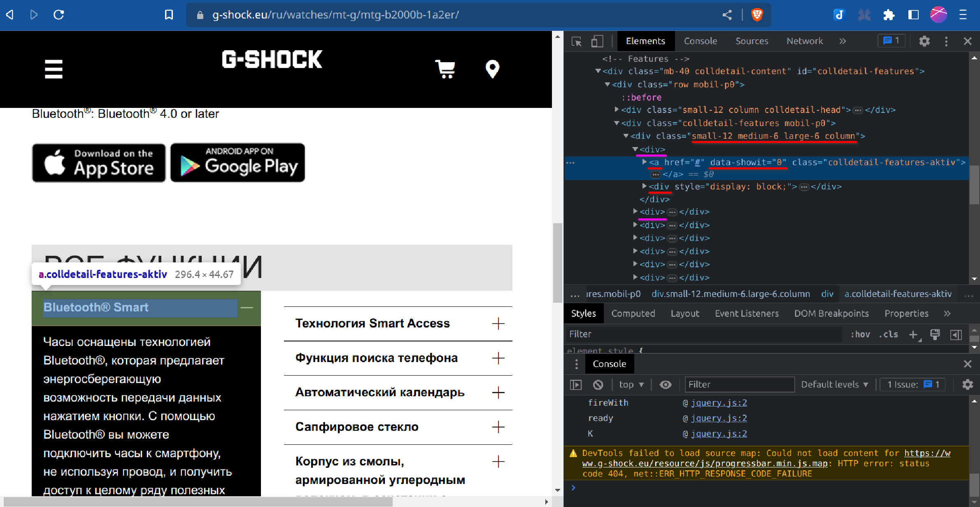Open the extensions puzzle icon
Viewport: 980px width, 507px height.
tap(889, 15)
